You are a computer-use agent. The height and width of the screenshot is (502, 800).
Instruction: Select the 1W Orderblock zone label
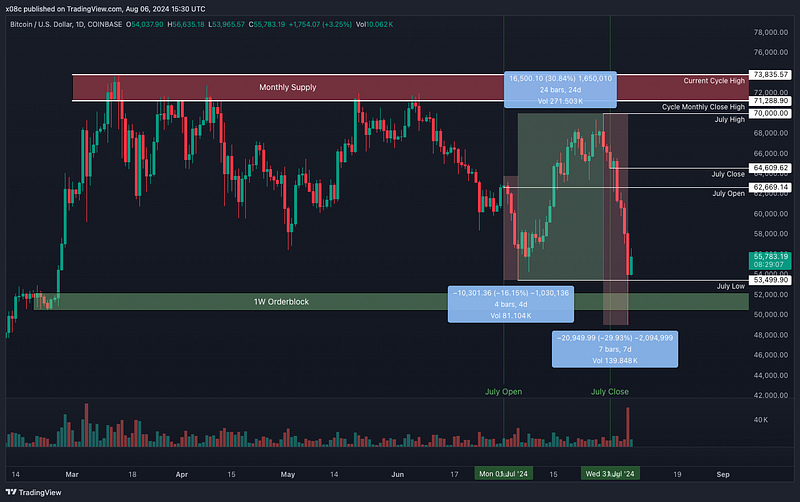click(x=278, y=301)
